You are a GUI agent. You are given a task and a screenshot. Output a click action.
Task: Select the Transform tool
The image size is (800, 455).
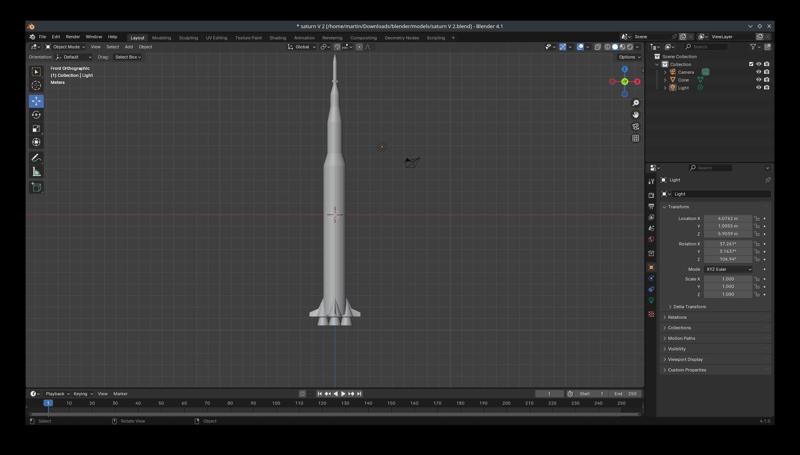click(36, 142)
